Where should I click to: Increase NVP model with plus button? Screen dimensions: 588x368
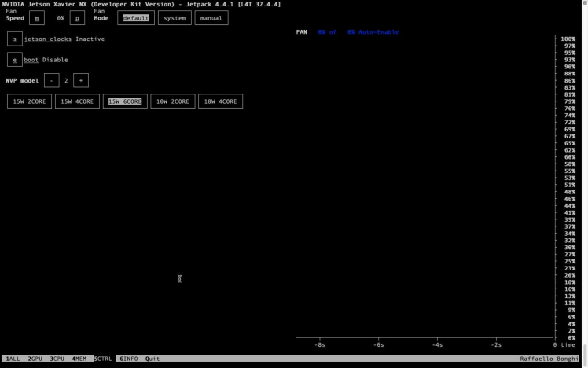tap(81, 81)
